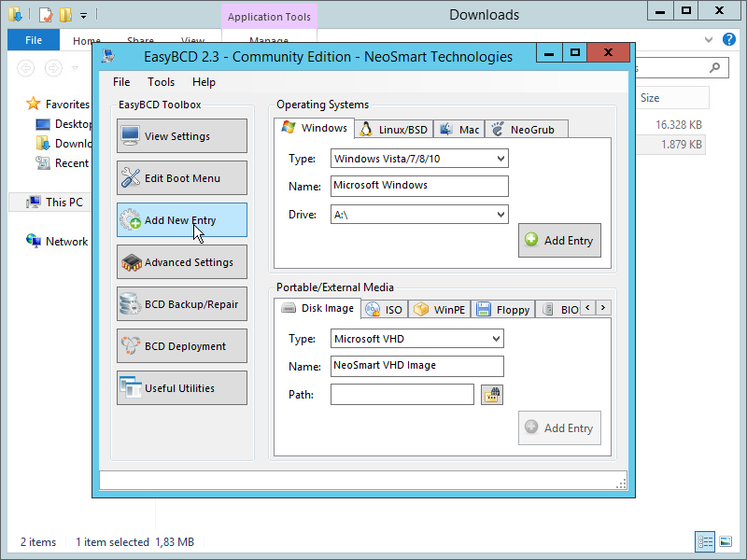
Task: Open the File tab in Explorer ribbon
Action: point(34,40)
